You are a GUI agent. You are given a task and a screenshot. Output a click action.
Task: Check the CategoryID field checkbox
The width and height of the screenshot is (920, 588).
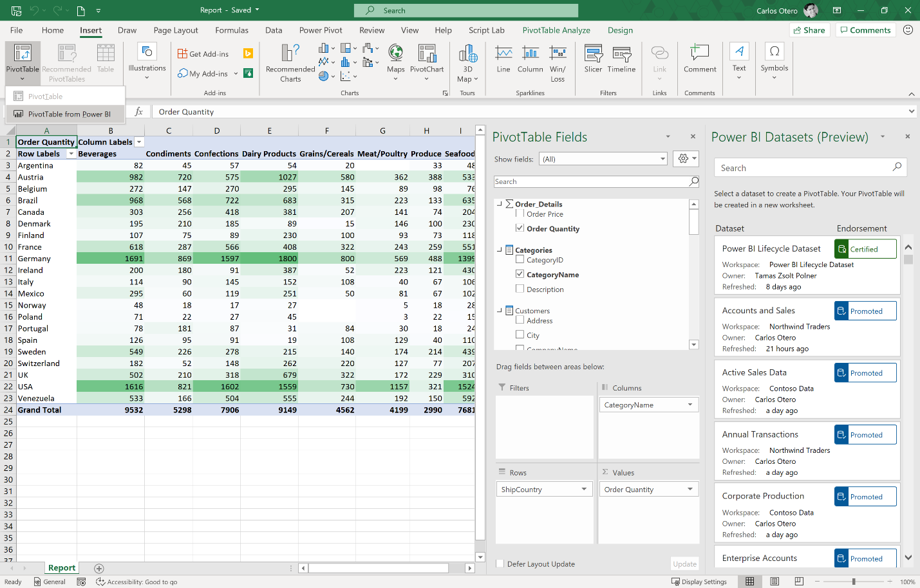[x=520, y=259]
